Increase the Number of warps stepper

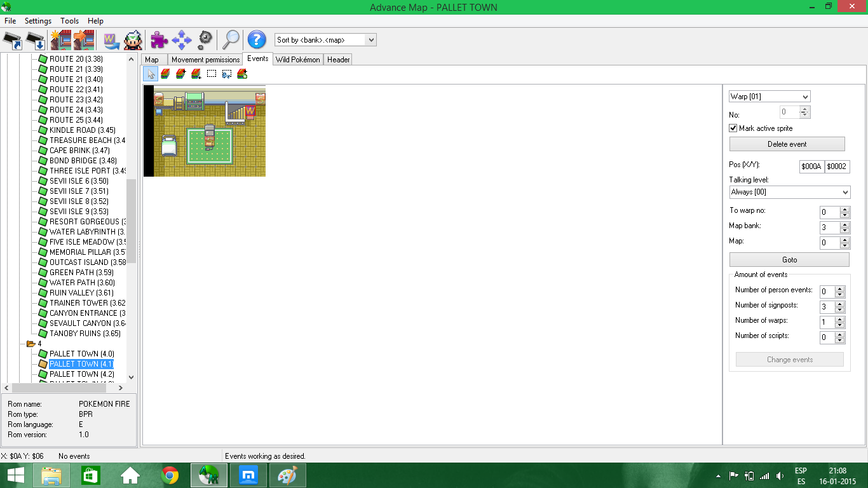[x=839, y=319]
